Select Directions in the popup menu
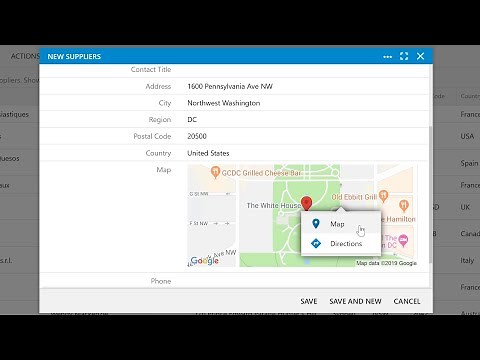The image size is (480, 360). coord(340,244)
